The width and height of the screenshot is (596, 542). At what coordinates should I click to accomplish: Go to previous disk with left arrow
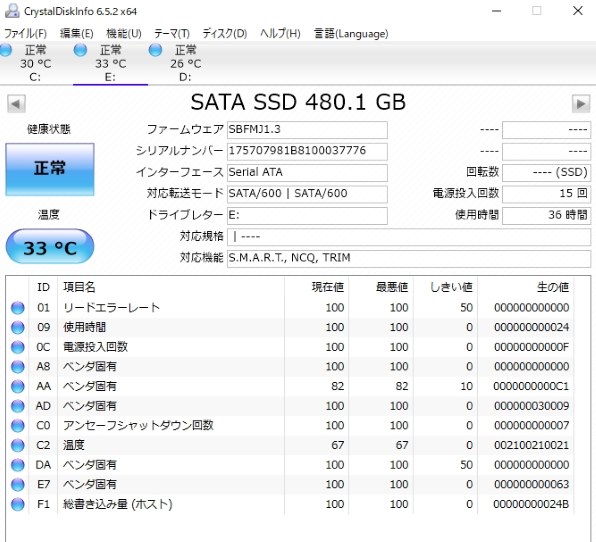(x=16, y=103)
